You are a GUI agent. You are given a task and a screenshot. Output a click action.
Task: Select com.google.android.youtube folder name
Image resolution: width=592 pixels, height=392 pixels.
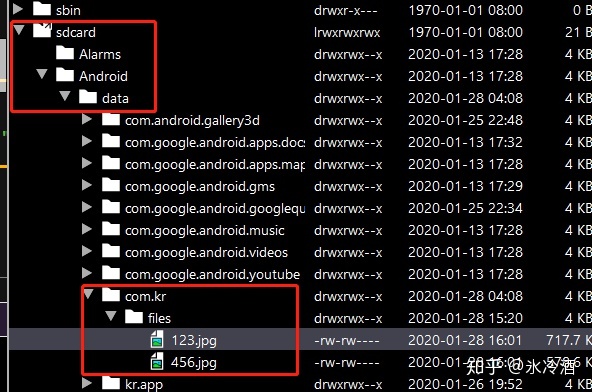[212, 275]
